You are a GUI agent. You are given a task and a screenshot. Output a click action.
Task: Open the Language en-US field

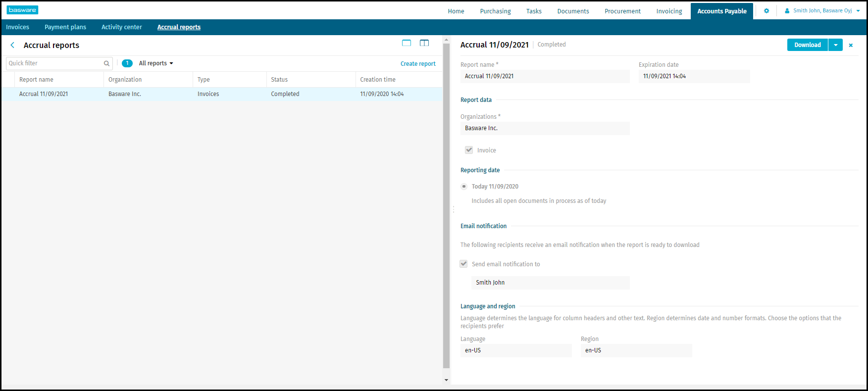point(516,350)
